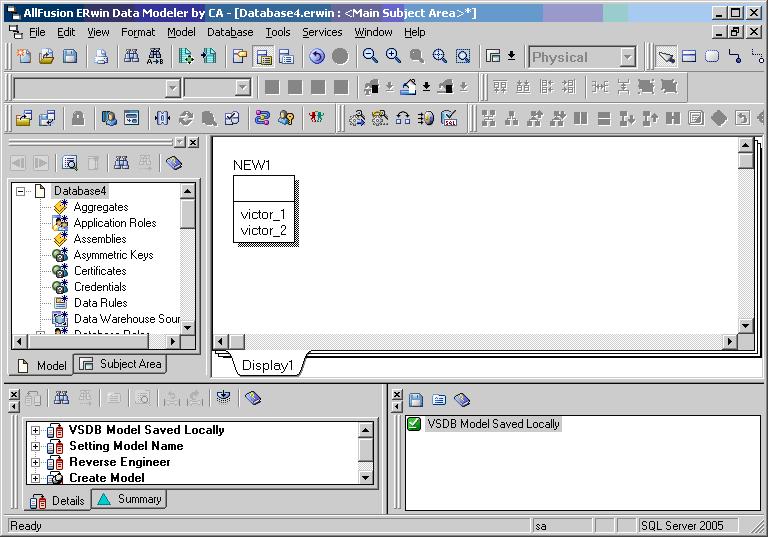
Task: Switch to the Summary tab
Action: (129, 499)
